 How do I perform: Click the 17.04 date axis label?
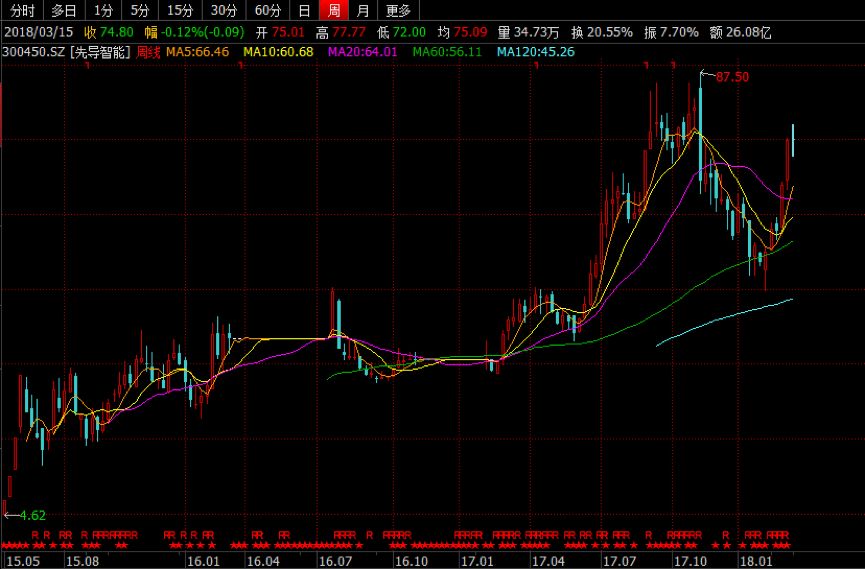point(548,561)
